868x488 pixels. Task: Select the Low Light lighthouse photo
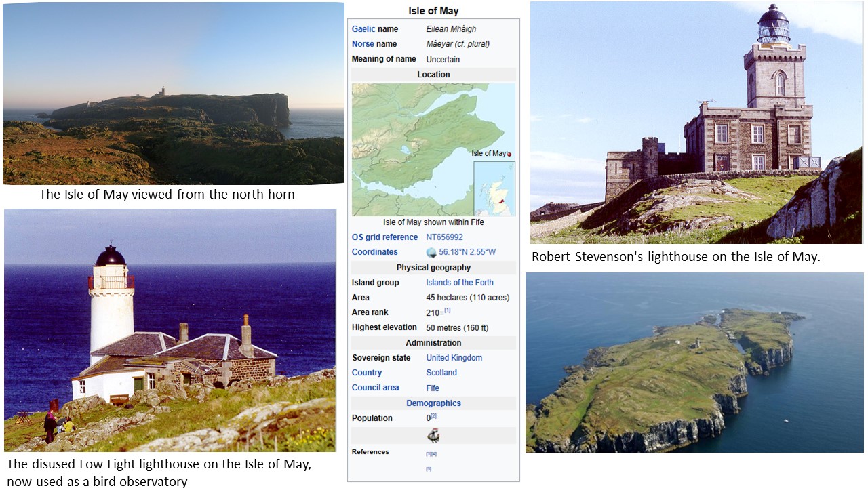coord(170,330)
